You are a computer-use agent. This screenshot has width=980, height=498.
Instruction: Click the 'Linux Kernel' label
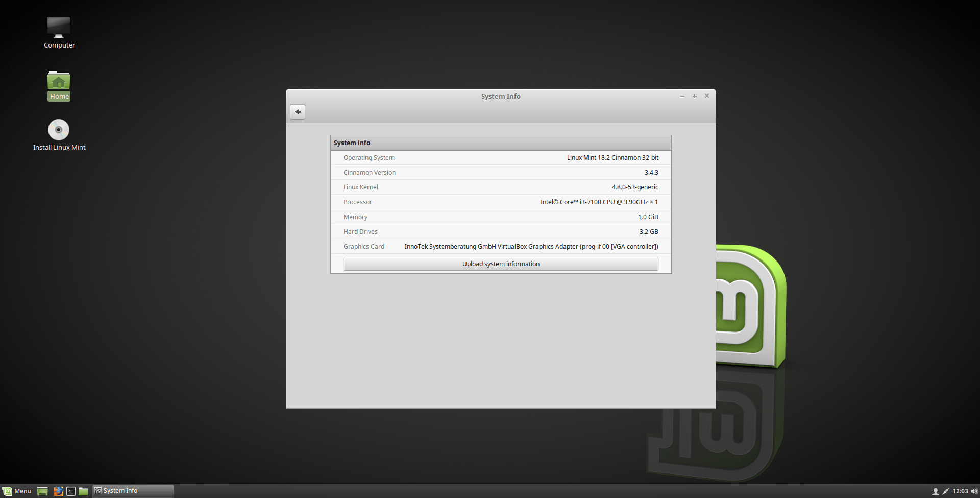tap(361, 187)
